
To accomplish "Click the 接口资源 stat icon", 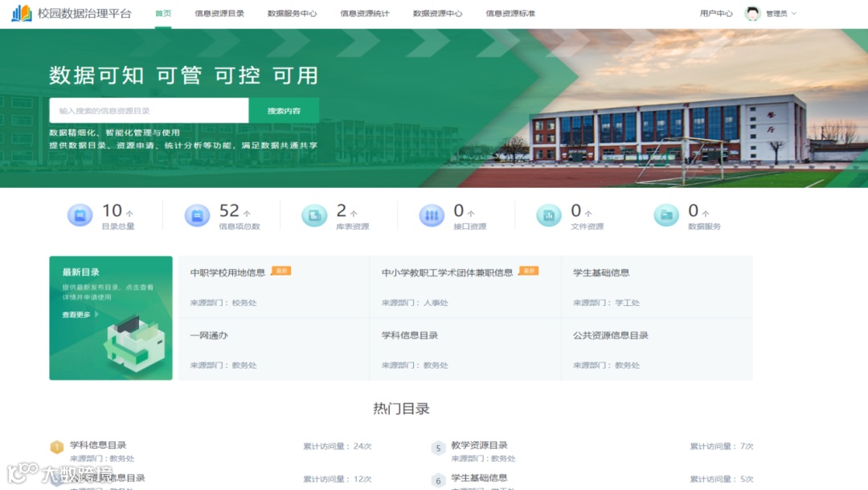I will (432, 215).
